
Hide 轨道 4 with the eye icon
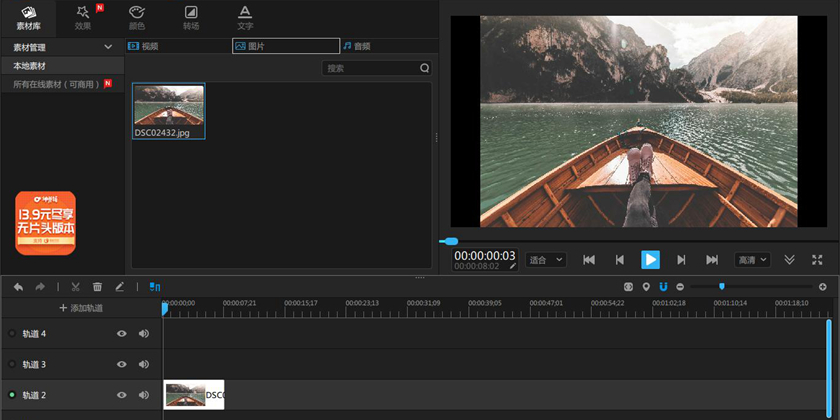(122, 334)
